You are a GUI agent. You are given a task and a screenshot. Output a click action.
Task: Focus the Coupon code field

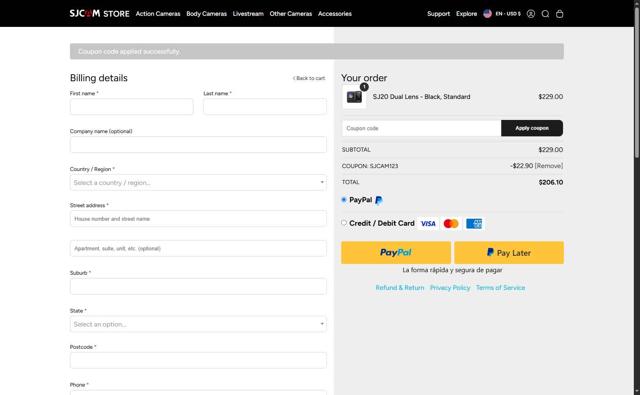[421, 128]
